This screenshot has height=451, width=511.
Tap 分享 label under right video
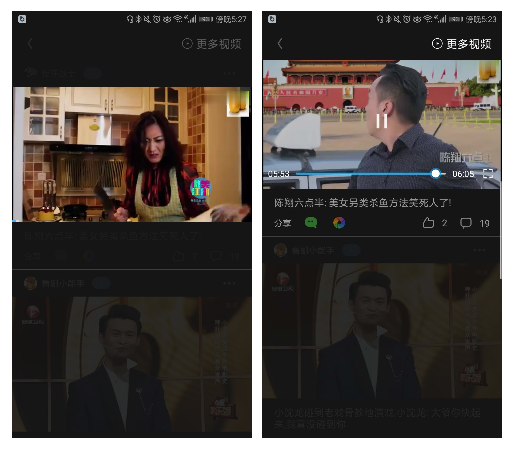[x=282, y=223]
